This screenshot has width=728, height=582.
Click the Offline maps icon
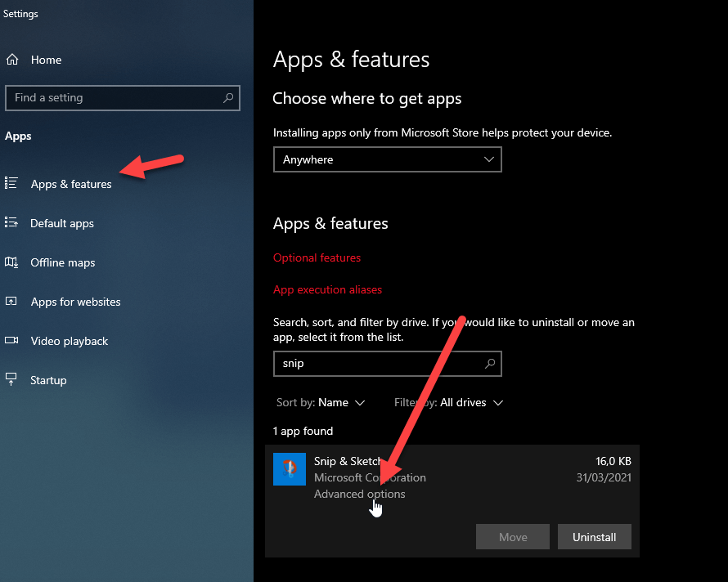[x=11, y=262]
